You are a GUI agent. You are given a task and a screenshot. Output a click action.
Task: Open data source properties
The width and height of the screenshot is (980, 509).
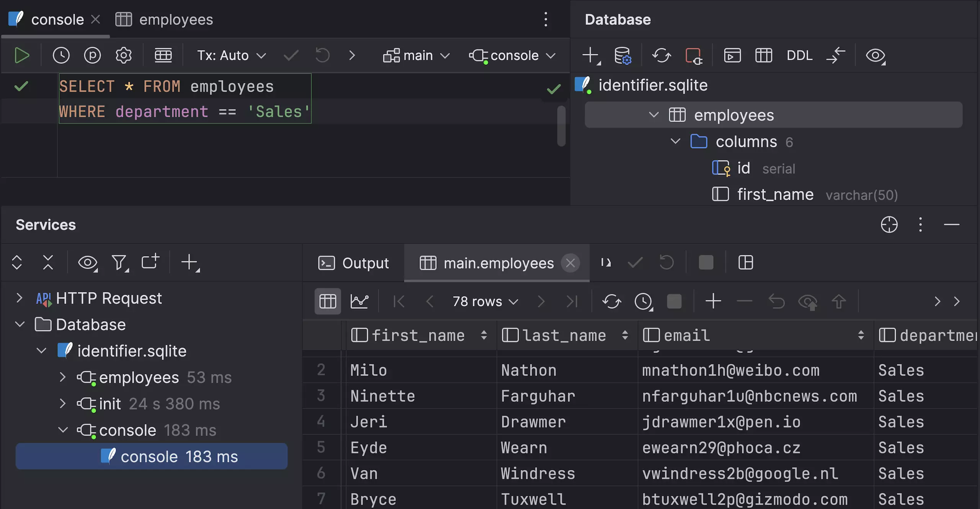622,56
